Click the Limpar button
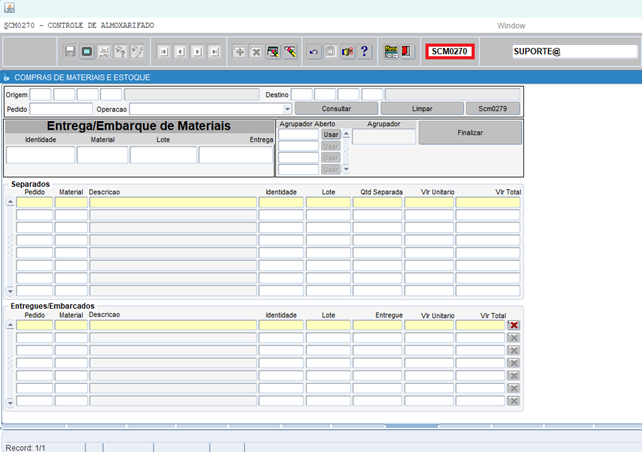Image resolution: width=642 pixels, height=452 pixels. click(x=422, y=109)
